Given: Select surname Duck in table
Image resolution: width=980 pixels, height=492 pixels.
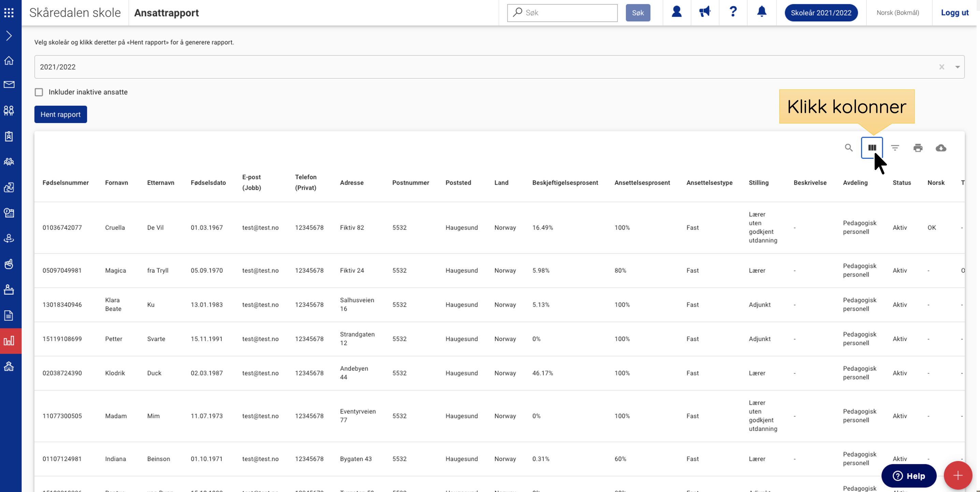Looking at the screenshot, I should pyautogui.click(x=154, y=373).
